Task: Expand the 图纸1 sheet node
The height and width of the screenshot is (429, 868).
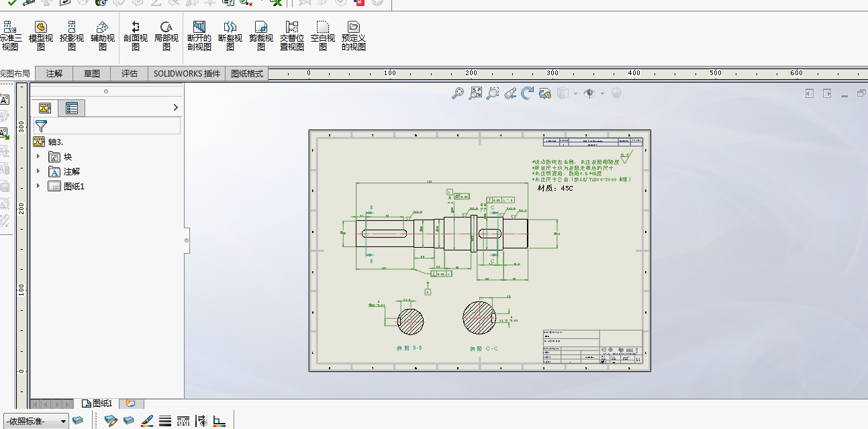Action: click(38, 187)
